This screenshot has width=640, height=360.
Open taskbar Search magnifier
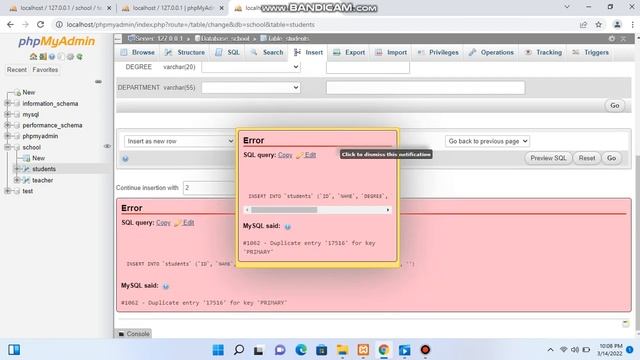(x=239, y=350)
